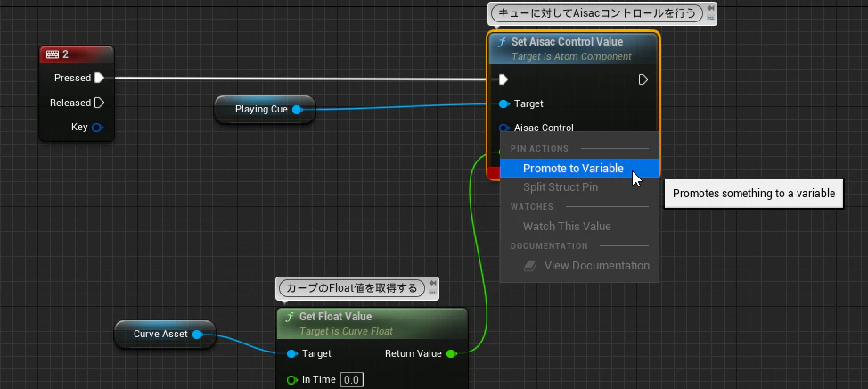
Task: Select Set Aisac Control Value node title
Action: pyautogui.click(x=567, y=42)
